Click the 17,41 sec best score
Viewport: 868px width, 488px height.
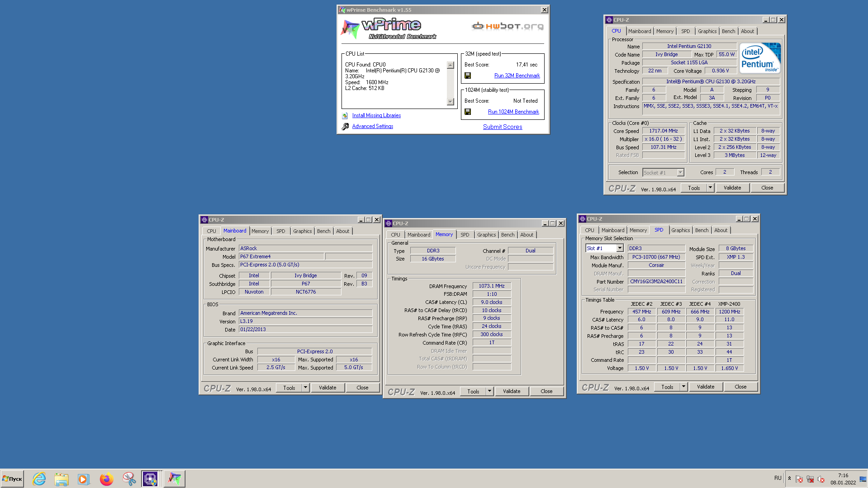pos(526,65)
